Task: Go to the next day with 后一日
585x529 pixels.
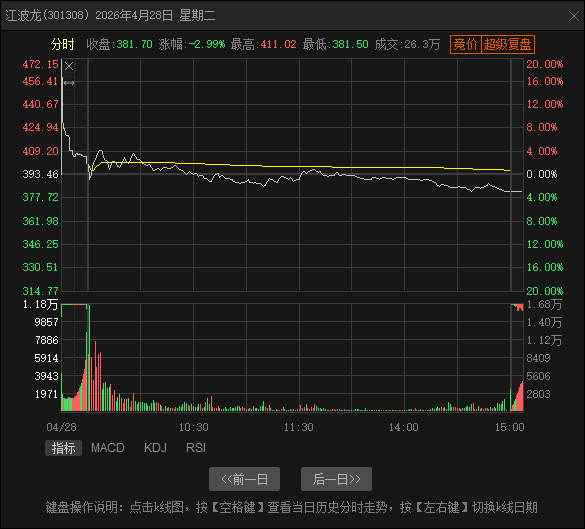Action: pyautogui.click(x=337, y=479)
